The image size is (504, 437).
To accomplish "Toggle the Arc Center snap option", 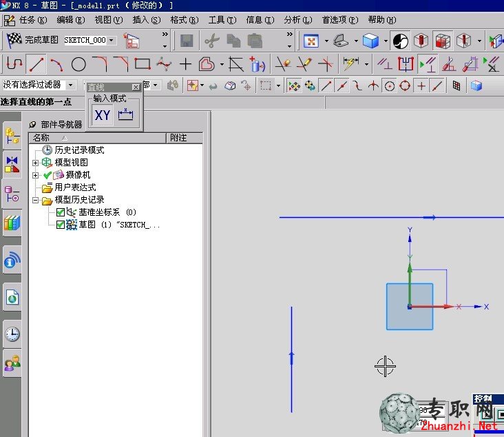I will tap(390, 86).
